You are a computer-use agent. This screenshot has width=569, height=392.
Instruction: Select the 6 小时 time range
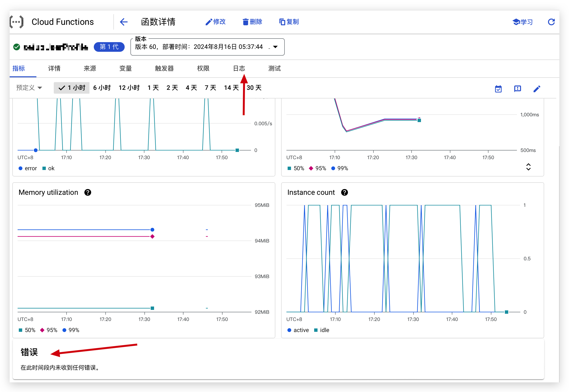coord(102,88)
